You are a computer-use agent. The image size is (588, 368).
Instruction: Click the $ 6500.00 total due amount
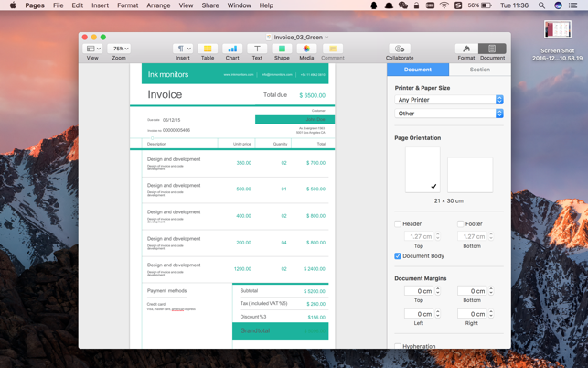pyautogui.click(x=313, y=95)
